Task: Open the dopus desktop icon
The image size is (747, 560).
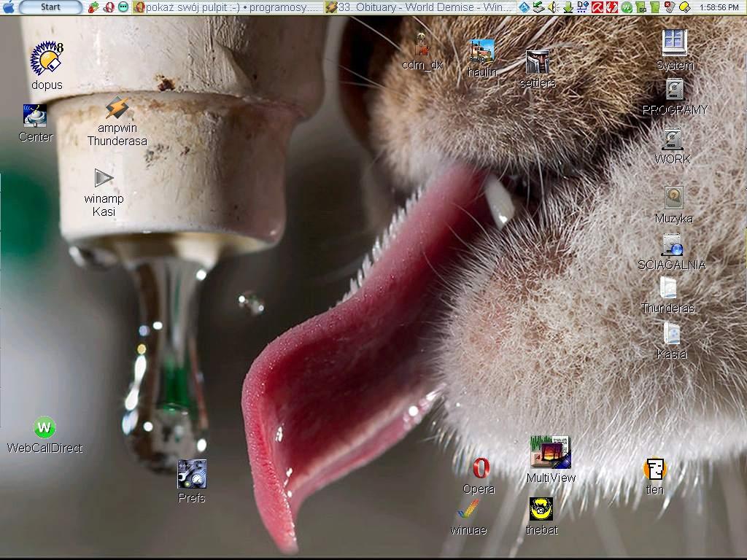Action: [x=47, y=65]
